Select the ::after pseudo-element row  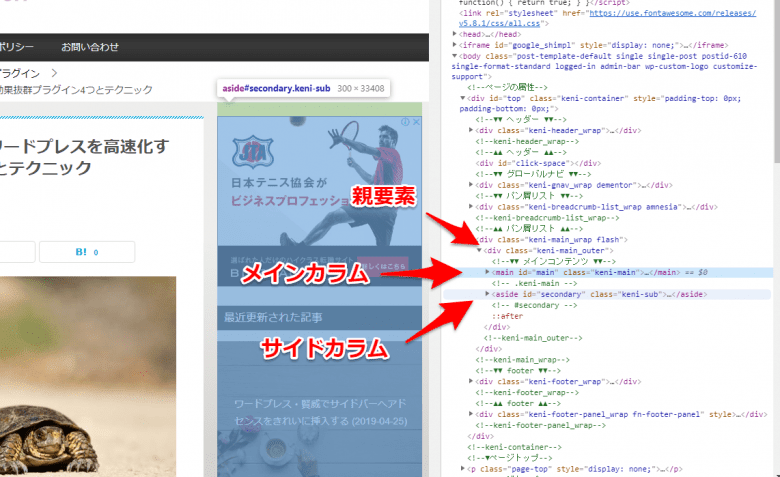pos(507,316)
